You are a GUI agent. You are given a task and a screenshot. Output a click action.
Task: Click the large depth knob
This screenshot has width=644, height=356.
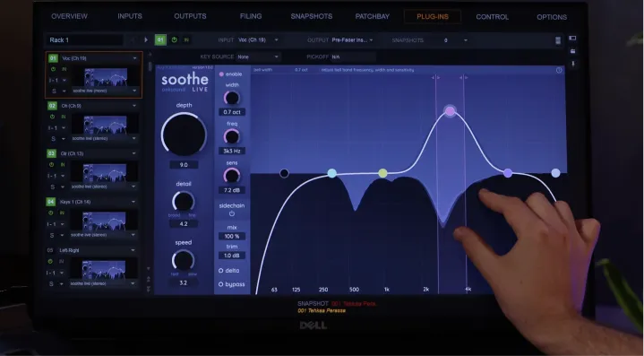[x=184, y=135]
